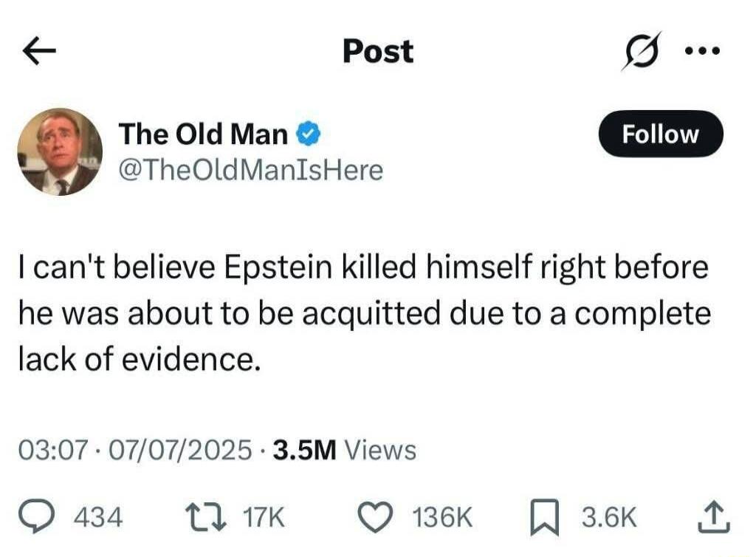Image resolution: width=756 pixels, height=557 pixels.
Task: Bookmark this post
Action: tap(545, 517)
